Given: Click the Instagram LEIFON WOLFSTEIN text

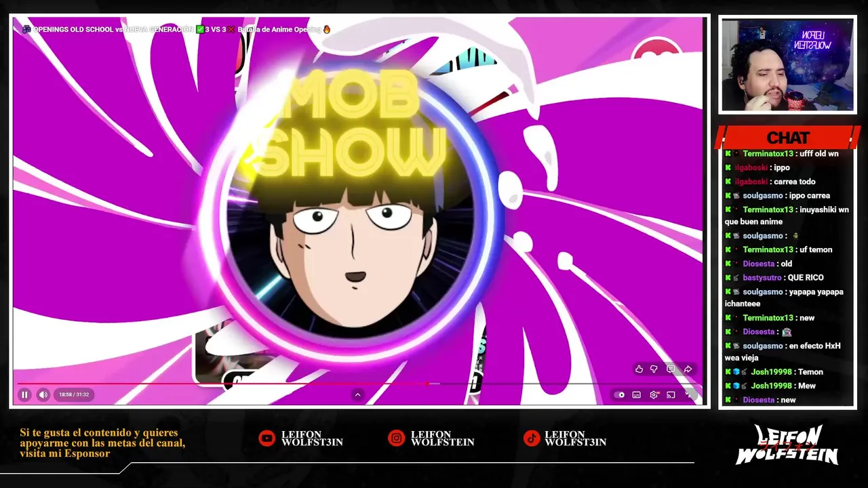Looking at the screenshot, I should click(442, 439).
